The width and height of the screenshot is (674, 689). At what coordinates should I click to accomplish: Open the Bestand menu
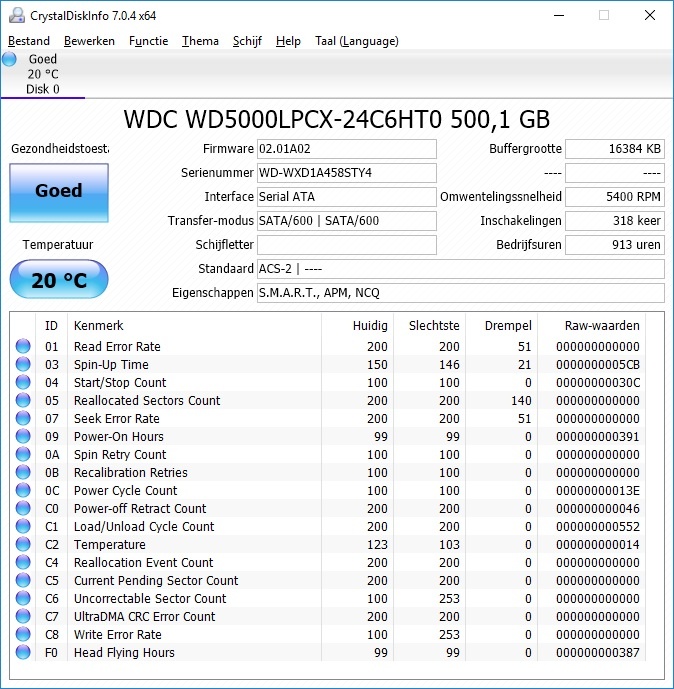pyautogui.click(x=29, y=41)
